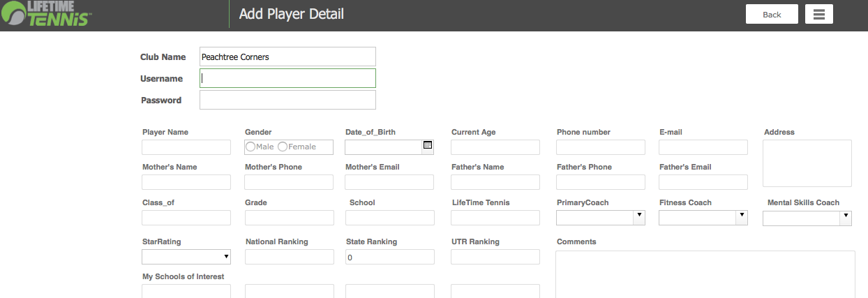Click first My Schools of Interest field
This screenshot has height=298, width=868.
pyautogui.click(x=186, y=291)
